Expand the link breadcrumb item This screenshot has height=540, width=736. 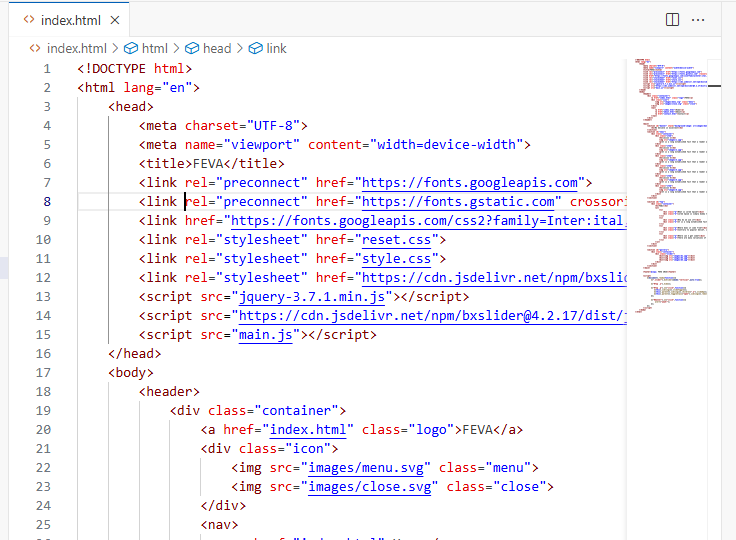click(x=276, y=48)
